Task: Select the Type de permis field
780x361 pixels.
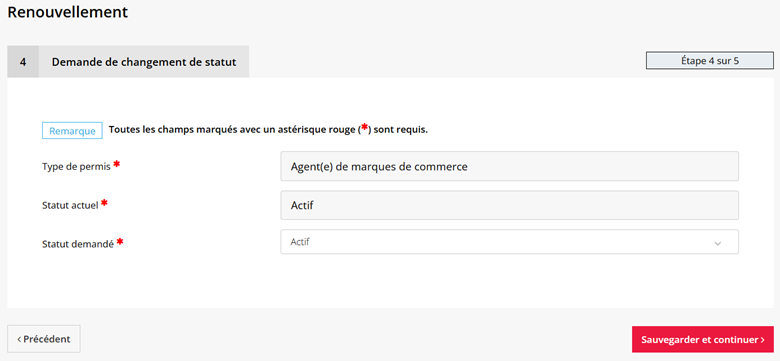Action: pyautogui.click(x=509, y=167)
